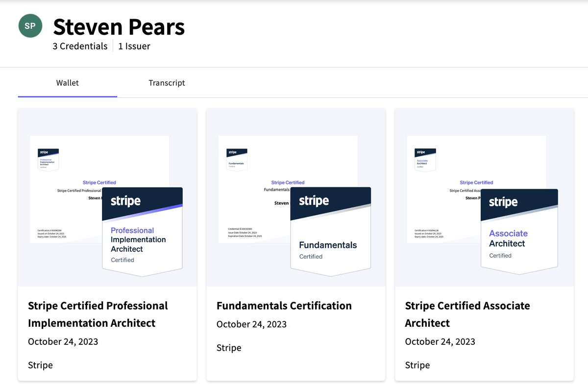Click October 24, 2023 under Associate Architect
Image resolution: width=588 pixels, height=390 pixels.
[x=440, y=341]
